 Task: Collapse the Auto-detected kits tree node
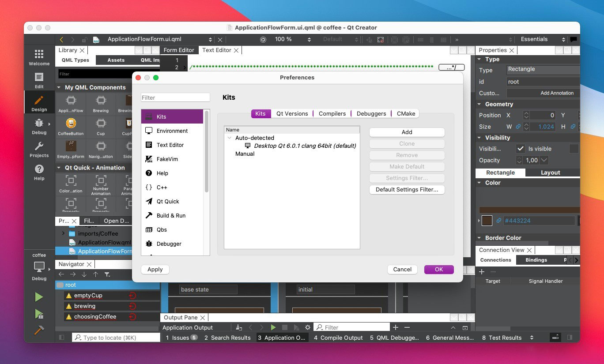click(x=229, y=138)
